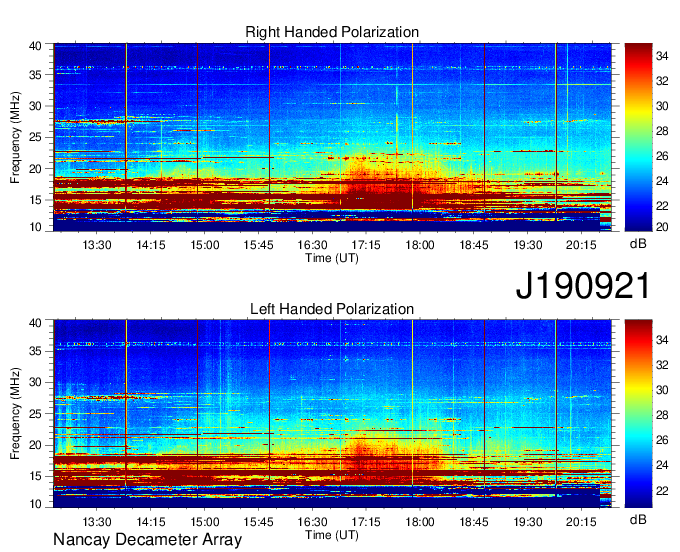
Task: Click the Left Handed Polarization spectrogram
Action: [332, 414]
